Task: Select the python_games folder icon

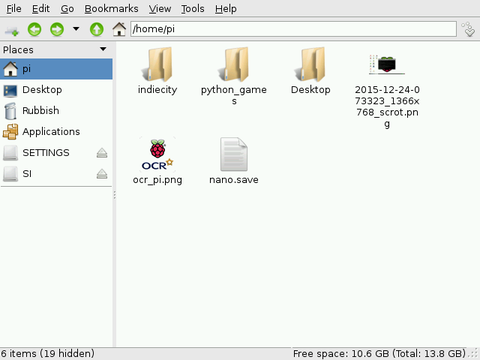Action: pos(234,64)
